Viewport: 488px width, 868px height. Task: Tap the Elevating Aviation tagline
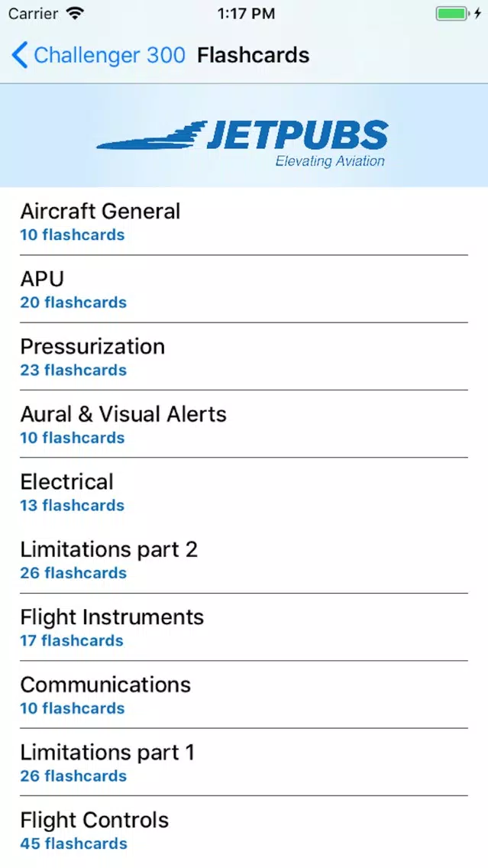pos(330,161)
